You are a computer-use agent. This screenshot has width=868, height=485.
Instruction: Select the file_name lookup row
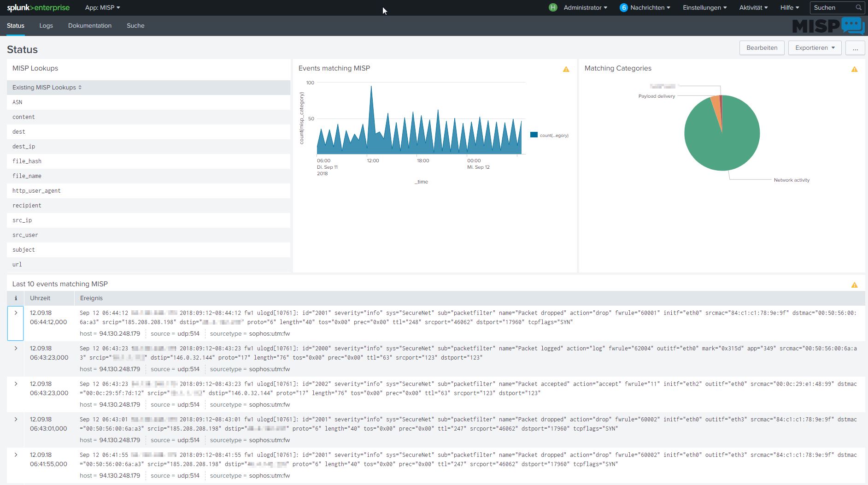148,176
